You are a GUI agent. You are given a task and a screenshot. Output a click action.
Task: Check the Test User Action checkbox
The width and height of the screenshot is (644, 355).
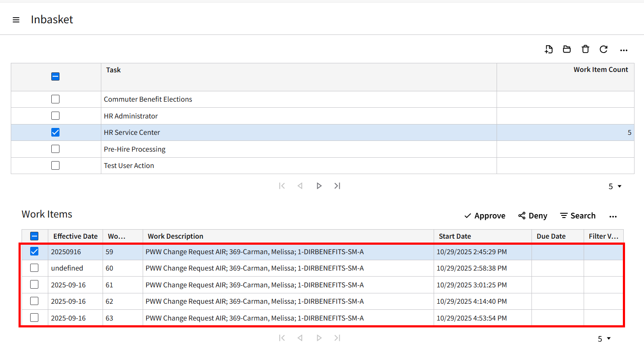tap(55, 165)
